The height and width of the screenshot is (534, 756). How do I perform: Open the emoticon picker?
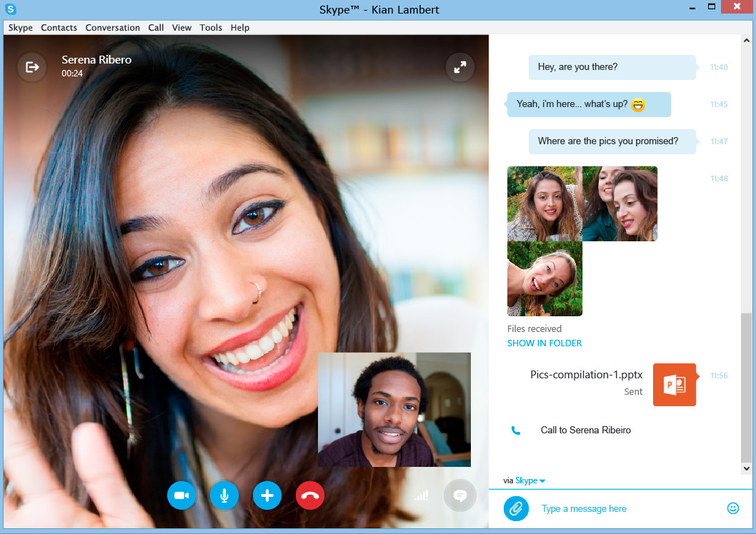[732, 508]
